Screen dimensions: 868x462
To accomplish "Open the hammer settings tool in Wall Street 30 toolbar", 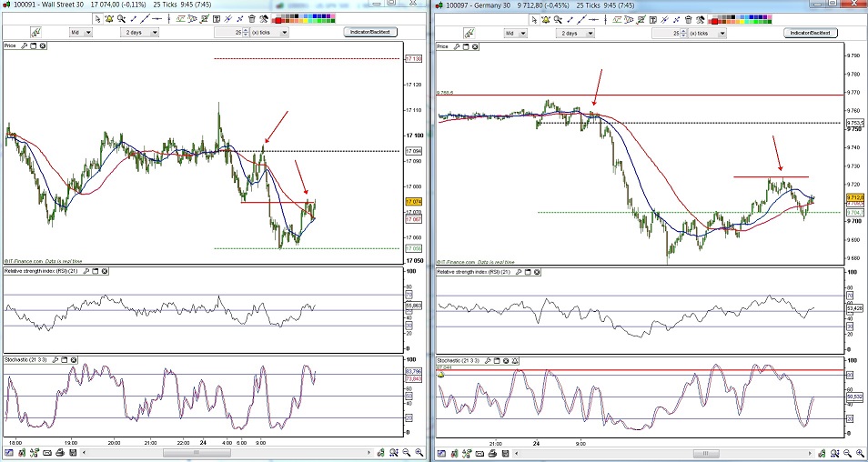I will (264, 19).
